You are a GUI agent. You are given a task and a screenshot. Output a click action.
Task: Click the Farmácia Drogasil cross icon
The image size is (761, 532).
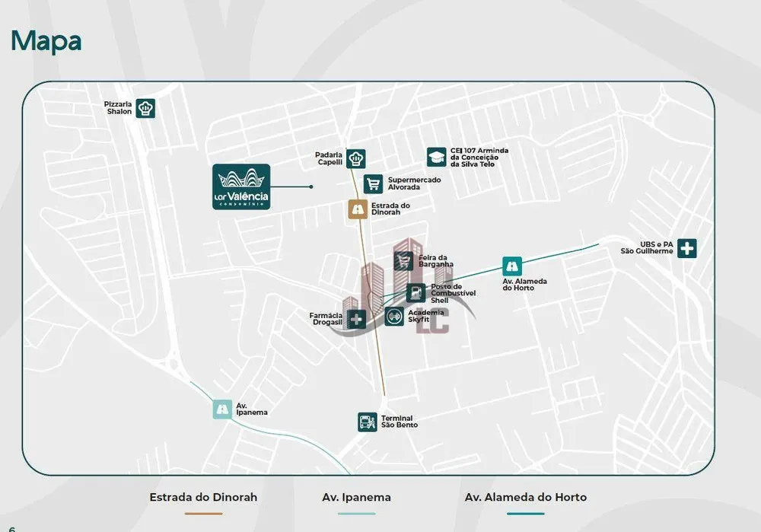(x=356, y=320)
